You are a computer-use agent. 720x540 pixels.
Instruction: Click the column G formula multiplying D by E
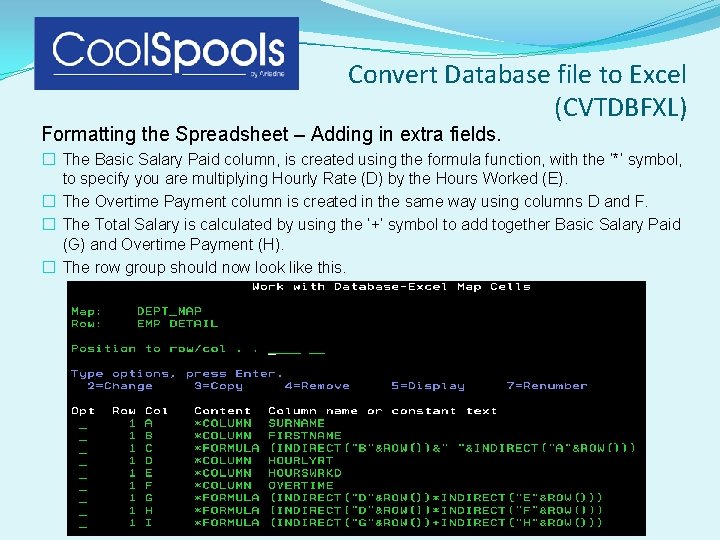[436, 498]
